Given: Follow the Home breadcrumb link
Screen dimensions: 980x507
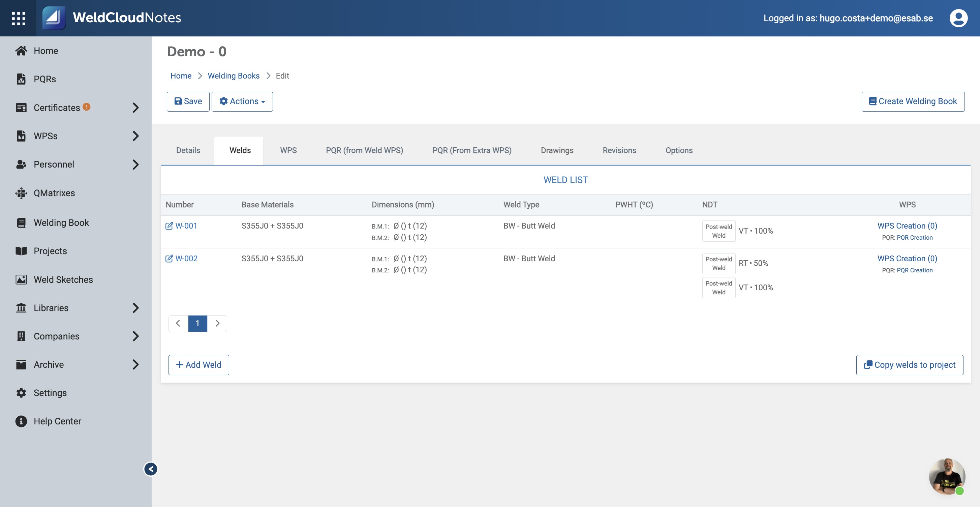Looking at the screenshot, I should tap(181, 76).
